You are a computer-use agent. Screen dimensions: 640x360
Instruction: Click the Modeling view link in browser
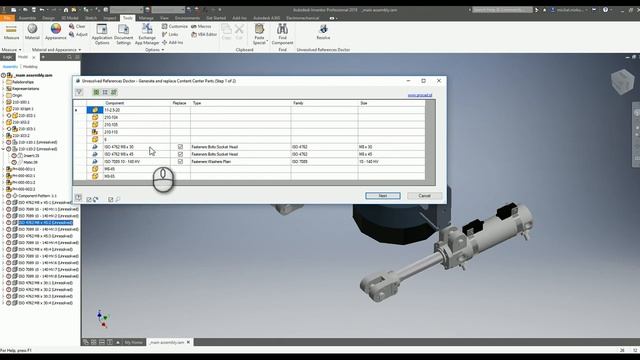(x=30, y=67)
